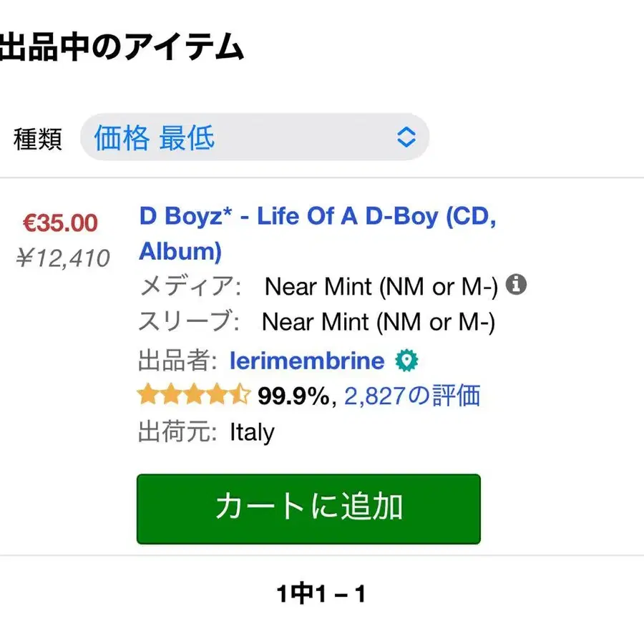Open the 2,827の評価 ratings link
The height and width of the screenshot is (644, 644).
tap(412, 396)
